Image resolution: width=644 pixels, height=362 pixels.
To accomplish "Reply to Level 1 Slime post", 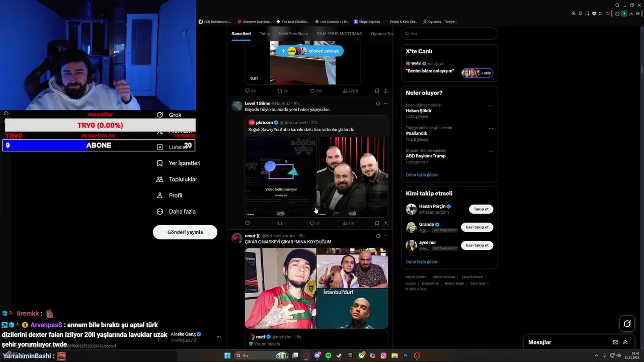I will [247, 223].
